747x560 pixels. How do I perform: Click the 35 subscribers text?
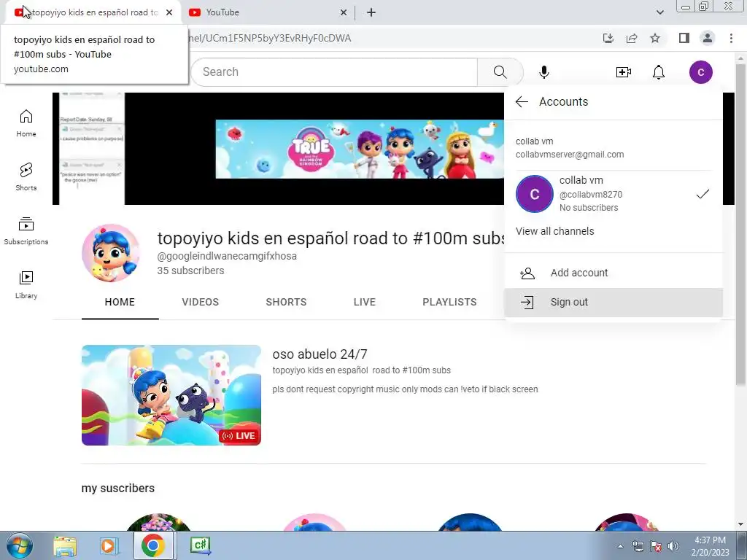click(x=190, y=271)
